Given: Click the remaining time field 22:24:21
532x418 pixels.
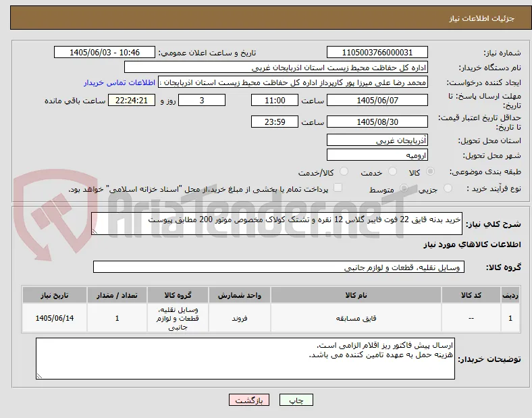Looking at the screenshot, I should (x=132, y=101).
